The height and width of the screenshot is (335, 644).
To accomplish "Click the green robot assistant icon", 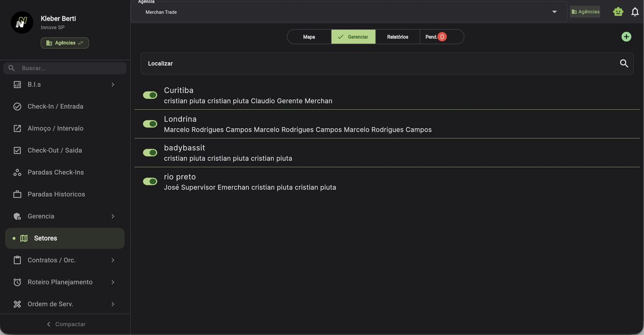I will pyautogui.click(x=618, y=12).
